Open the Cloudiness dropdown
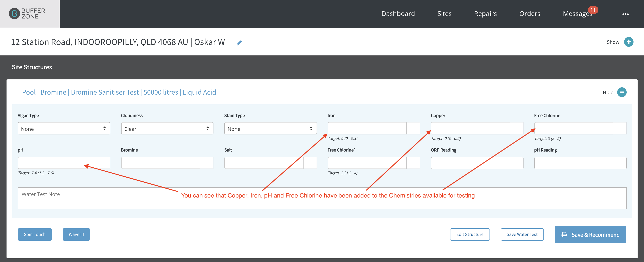This screenshot has height=262, width=644. pos(167,128)
